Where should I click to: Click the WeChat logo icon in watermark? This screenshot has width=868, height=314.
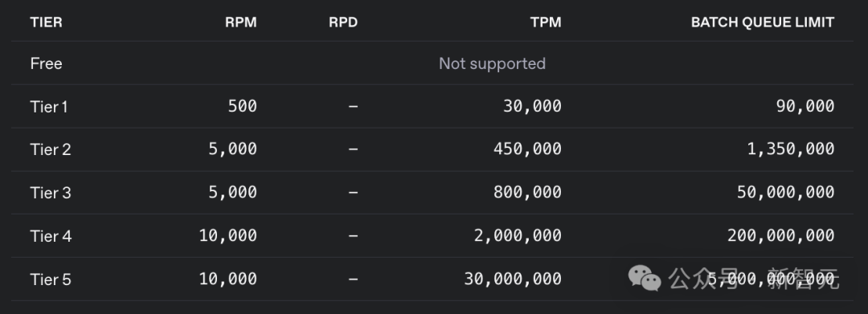coord(645,278)
